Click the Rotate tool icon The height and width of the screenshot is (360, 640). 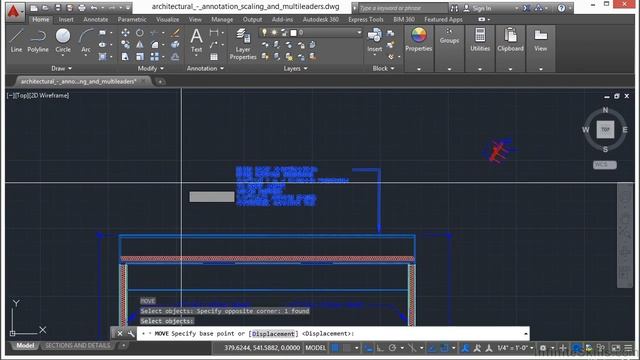[140, 33]
